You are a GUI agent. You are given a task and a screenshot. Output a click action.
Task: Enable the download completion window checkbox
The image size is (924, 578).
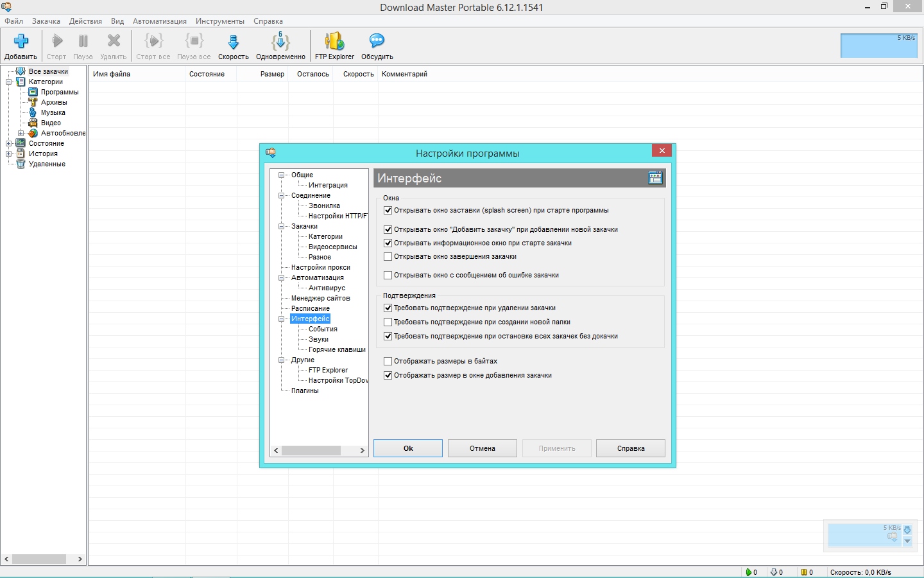point(388,256)
